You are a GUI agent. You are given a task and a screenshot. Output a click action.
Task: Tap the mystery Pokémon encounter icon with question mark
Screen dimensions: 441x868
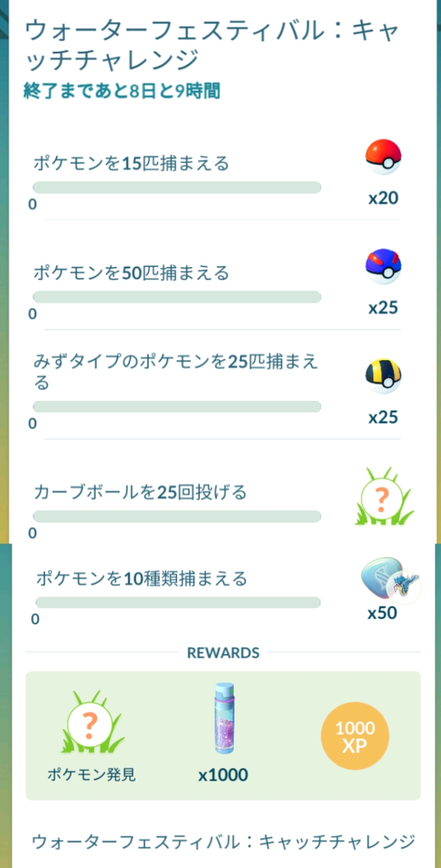382,497
